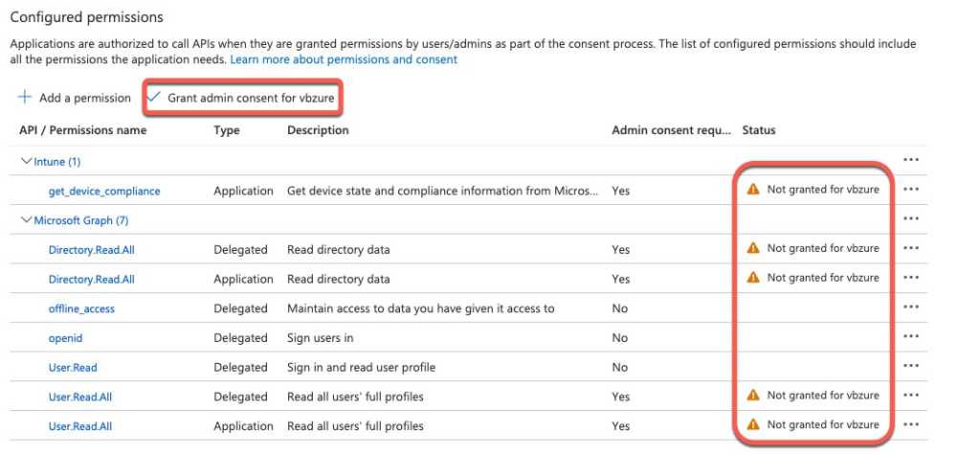This screenshot has width=980, height=455.
Task: Collapse the Microsoft Graph (7) group
Action: tap(26, 220)
